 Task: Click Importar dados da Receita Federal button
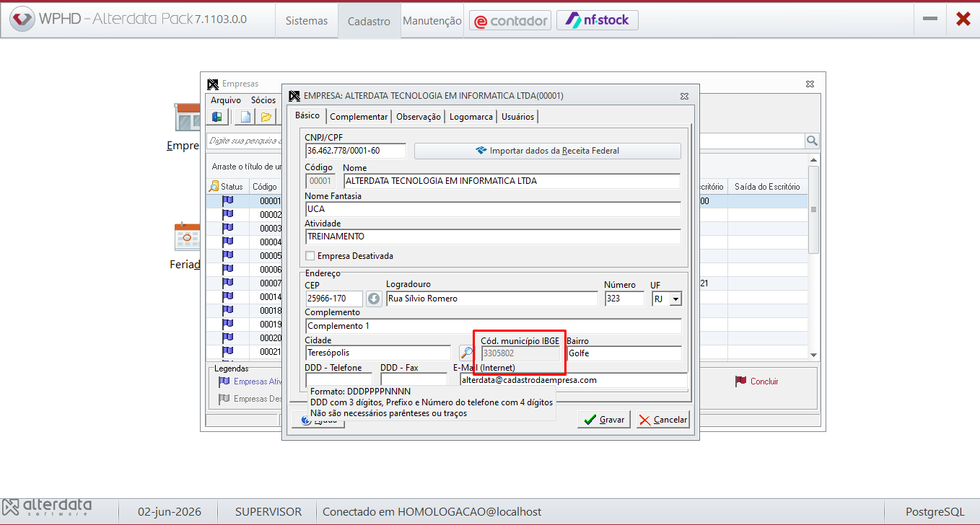coord(548,151)
